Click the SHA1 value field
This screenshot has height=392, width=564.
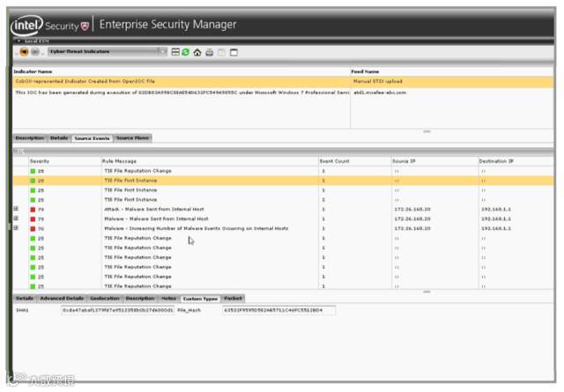[x=117, y=310]
